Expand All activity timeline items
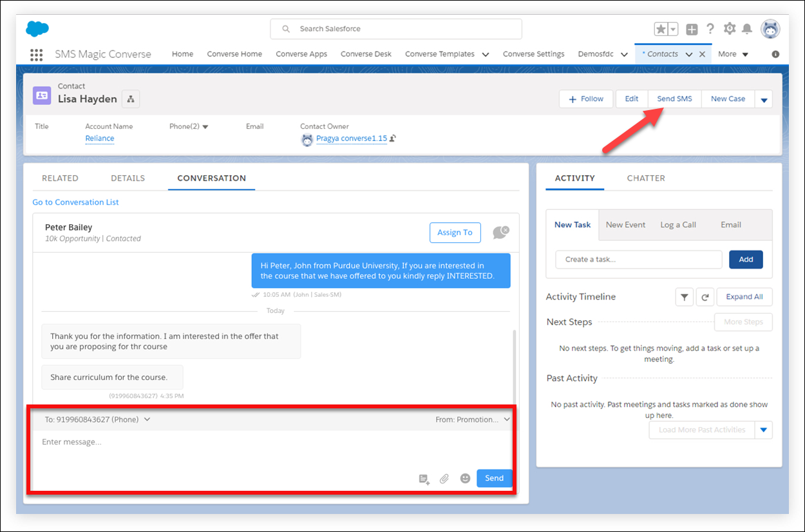Screen dimensions: 805x532 coord(744,297)
